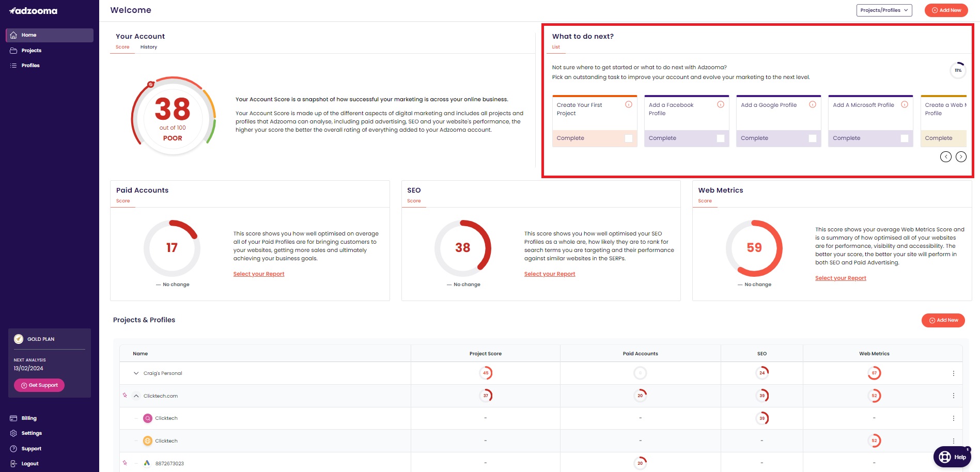Open options menu for Craig's Personal
The image size is (980, 472).
tap(954, 373)
